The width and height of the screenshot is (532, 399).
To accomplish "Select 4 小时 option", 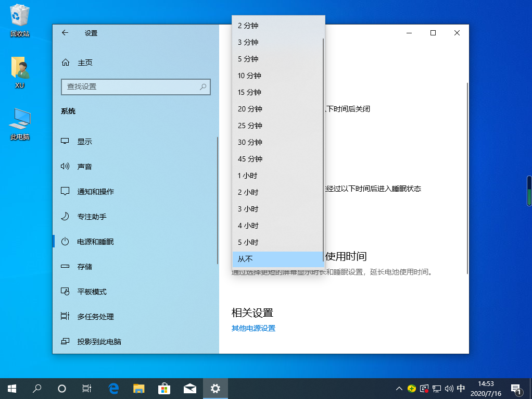I will point(277,226).
